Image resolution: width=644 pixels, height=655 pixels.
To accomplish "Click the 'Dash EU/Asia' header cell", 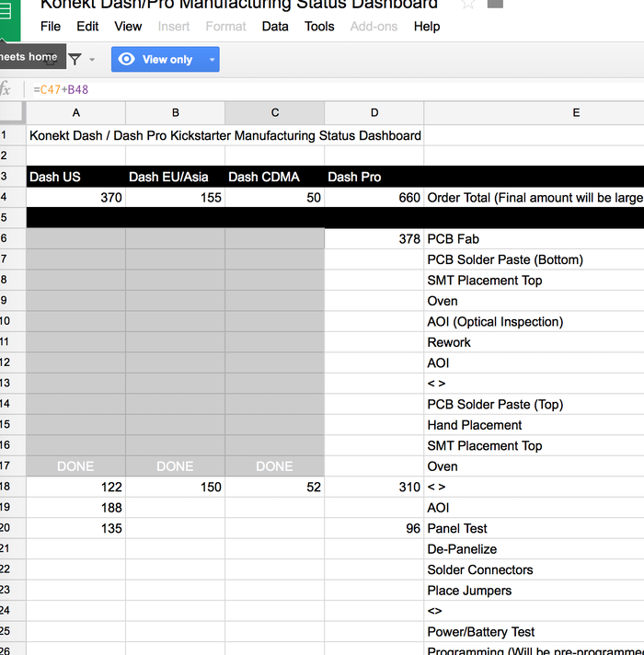I will coord(176,177).
